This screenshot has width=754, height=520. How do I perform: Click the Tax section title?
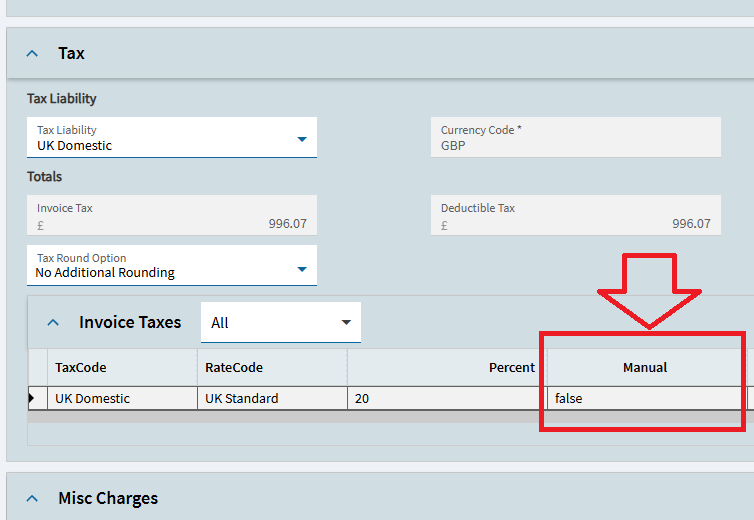pos(71,53)
